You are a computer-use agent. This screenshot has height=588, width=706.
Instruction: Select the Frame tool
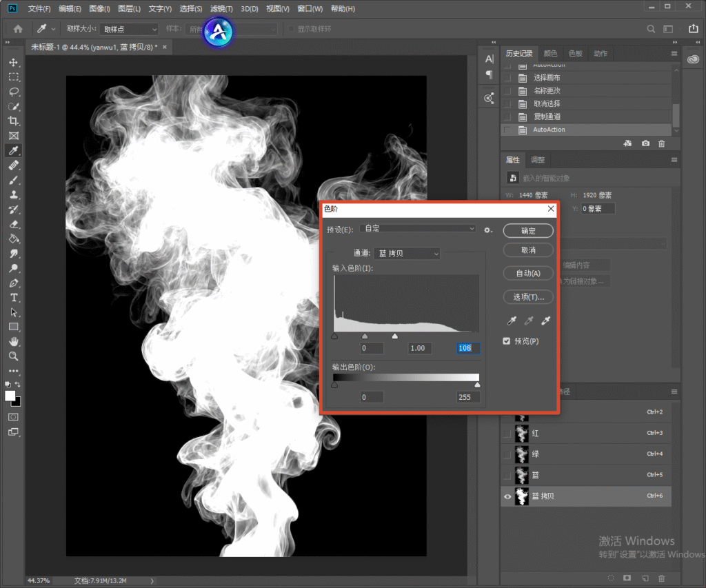[14, 136]
